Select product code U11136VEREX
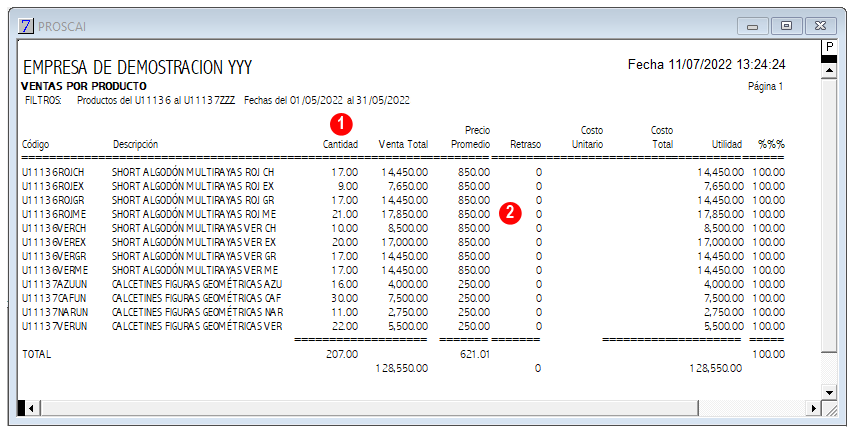The height and width of the screenshot is (433, 854). point(54,242)
